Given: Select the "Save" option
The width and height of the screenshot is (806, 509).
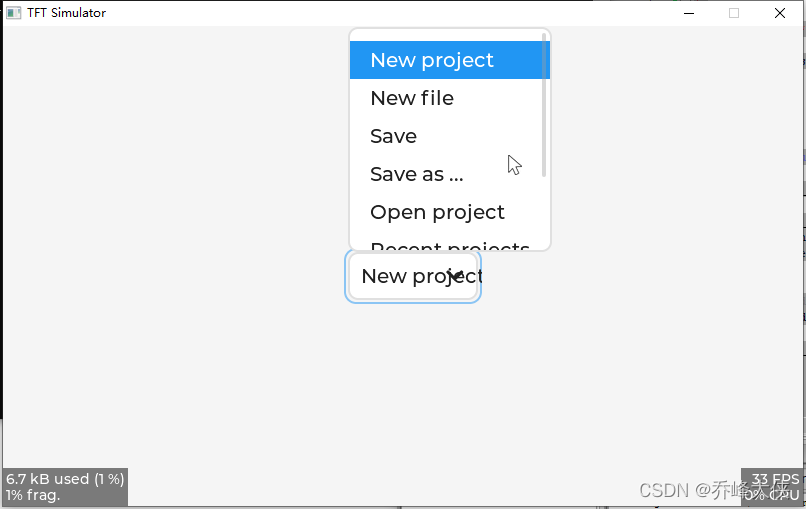Looking at the screenshot, I should (x=394, y=136).
